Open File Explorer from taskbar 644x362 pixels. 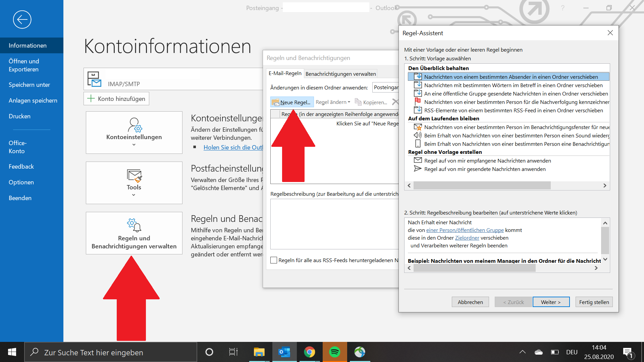(x=259, y=352)
